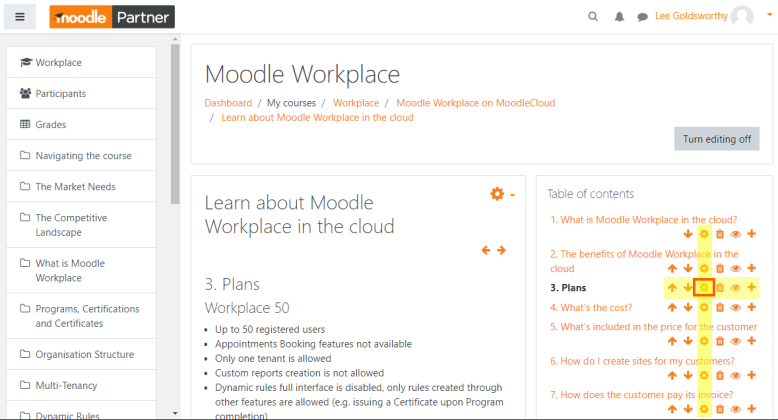778x420 pixels.
Task: Hide 3. Plans chapter eye icon
Action: click(736, 287)
